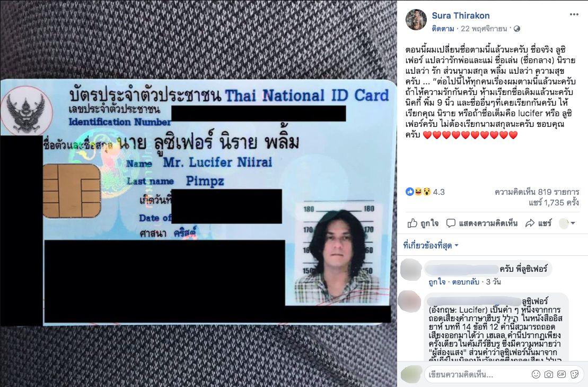The height and width of the screenshot is (387, 588).
Task: Click the แชร์ share arrow button
Action: (539, 223)
